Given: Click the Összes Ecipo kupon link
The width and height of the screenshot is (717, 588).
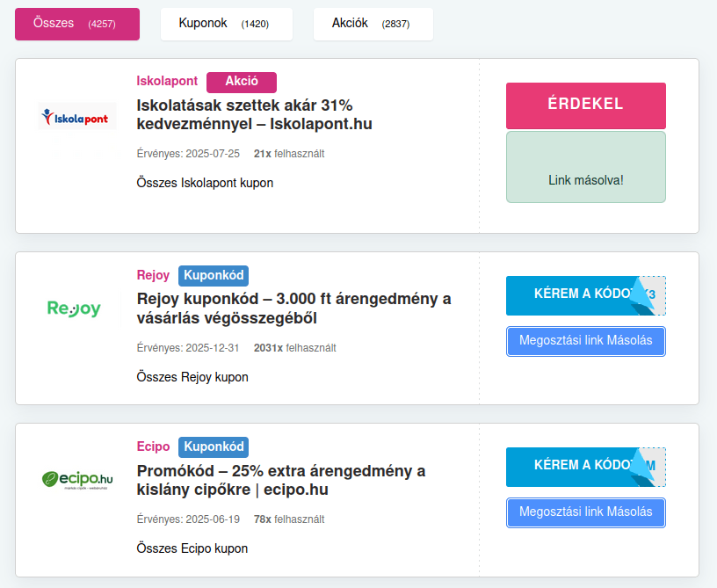Looking at the screenshot, I should click(192, 548).
